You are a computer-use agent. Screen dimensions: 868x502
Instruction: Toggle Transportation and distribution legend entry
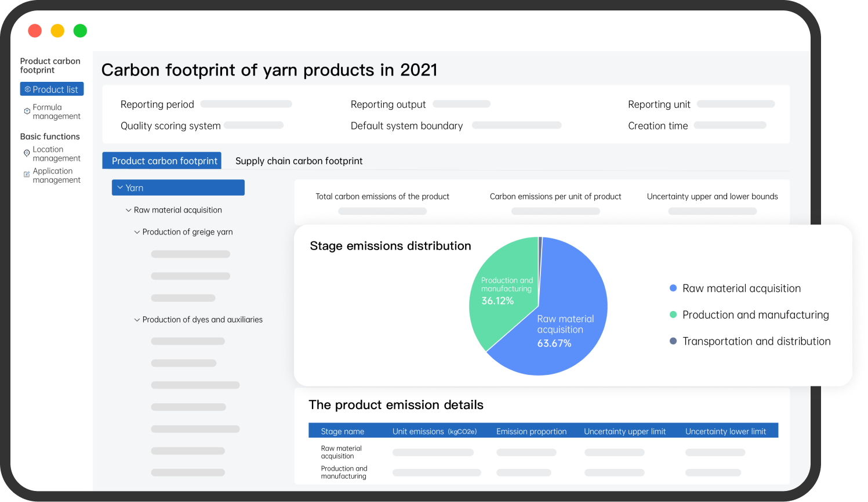pyautogui.click(x=756, y=341)
